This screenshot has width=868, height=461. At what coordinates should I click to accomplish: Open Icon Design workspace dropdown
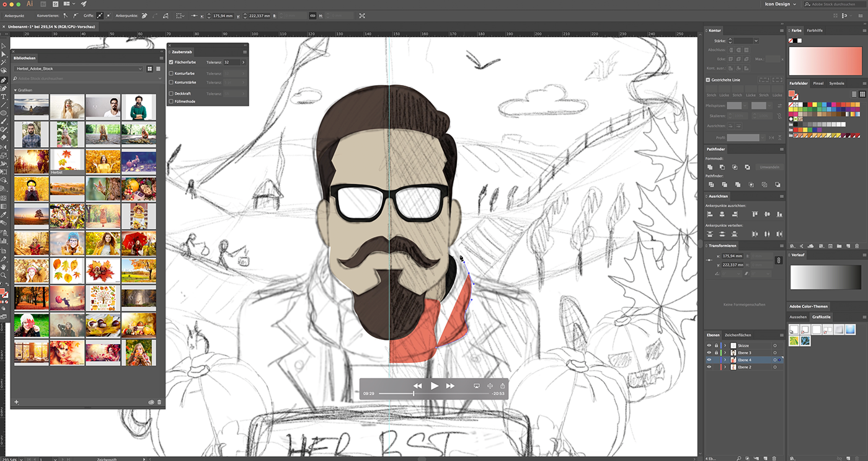click(x=780, y=4)
